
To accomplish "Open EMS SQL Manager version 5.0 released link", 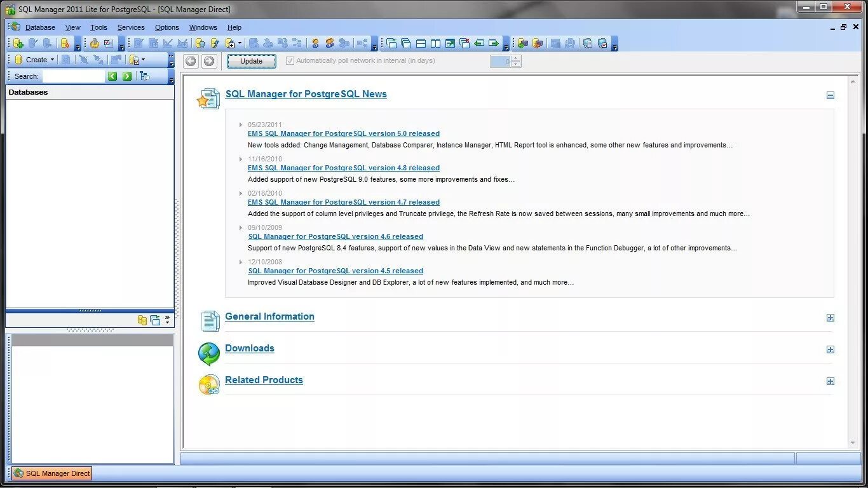I will 344,133.
